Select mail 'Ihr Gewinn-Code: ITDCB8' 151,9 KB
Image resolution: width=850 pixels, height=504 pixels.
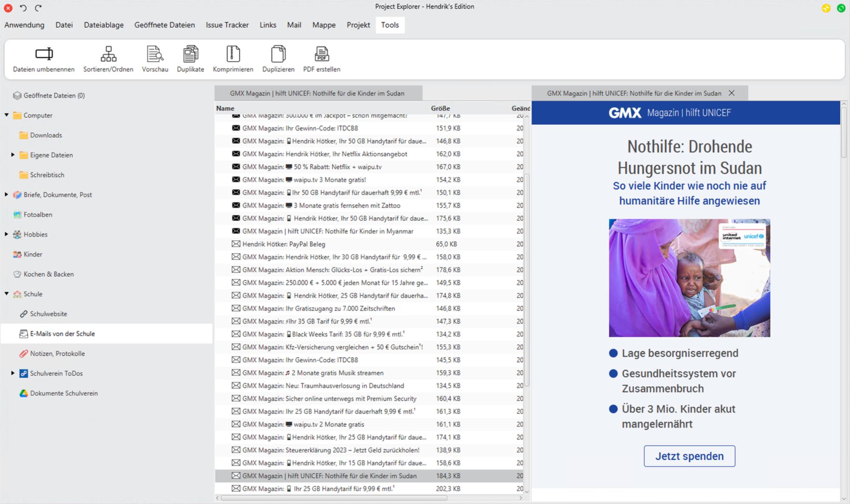coord(369,128)
